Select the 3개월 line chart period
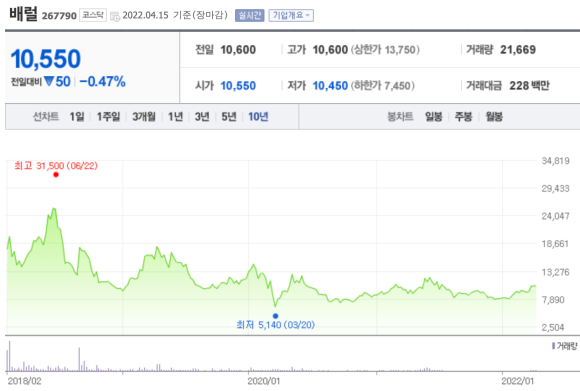 144,117
